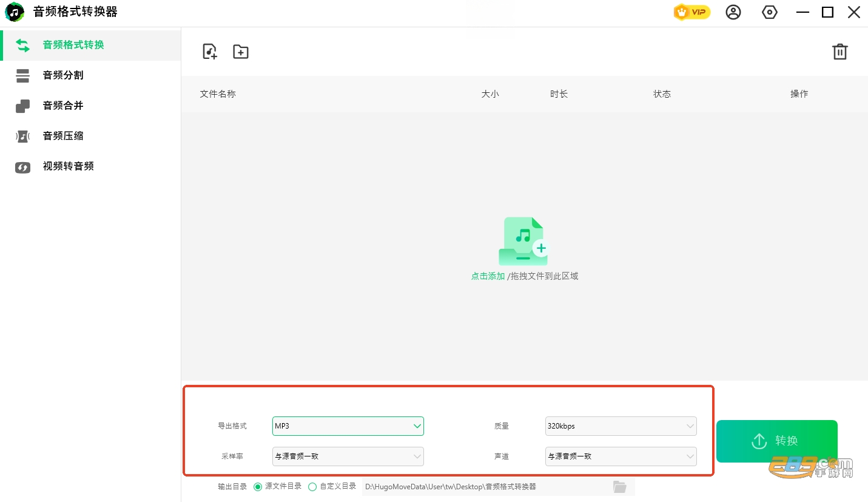
Task: Click the 点击添加 link
Action: [x=488, y=276]
